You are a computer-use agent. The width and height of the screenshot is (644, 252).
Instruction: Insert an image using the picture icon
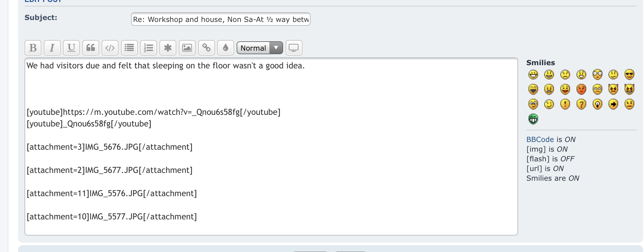187,48
